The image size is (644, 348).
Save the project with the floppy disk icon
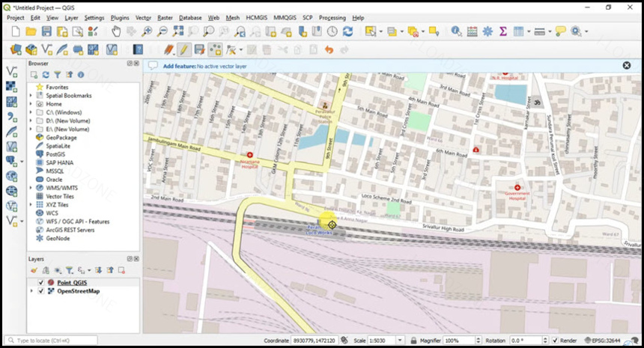tap(46, 31)
